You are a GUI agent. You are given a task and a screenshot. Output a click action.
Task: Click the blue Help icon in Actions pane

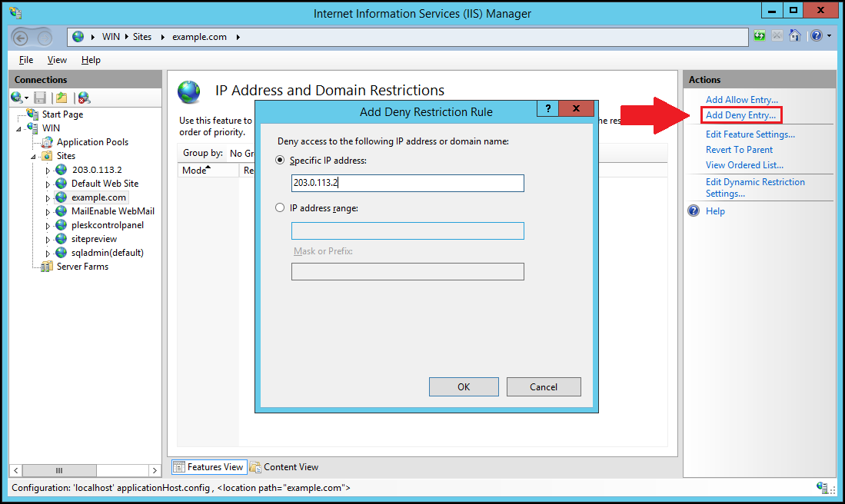pyautogui.click(x=694, y=211)
